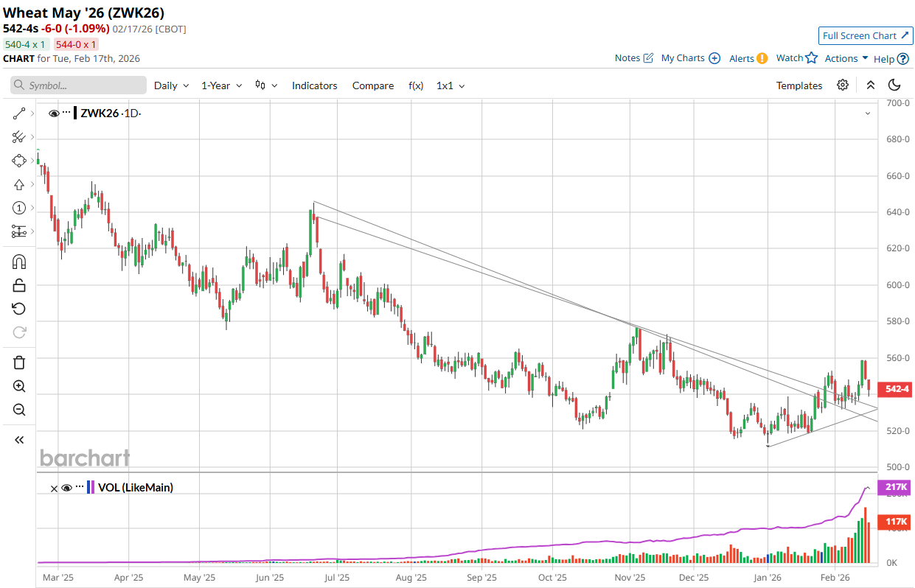Screen dimensions: 915x588
Task: Zoom in using the magnifier plus icon
Action: point(19,386)
